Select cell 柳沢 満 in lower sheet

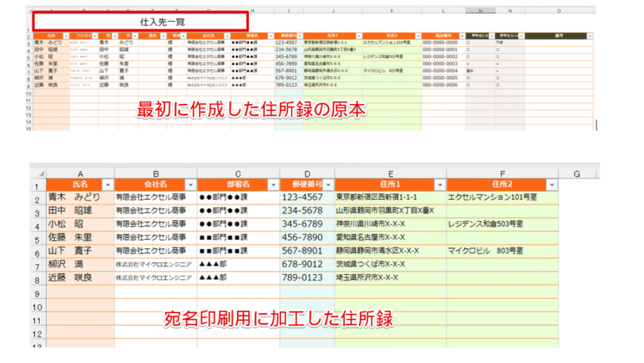tap(81, 265)
